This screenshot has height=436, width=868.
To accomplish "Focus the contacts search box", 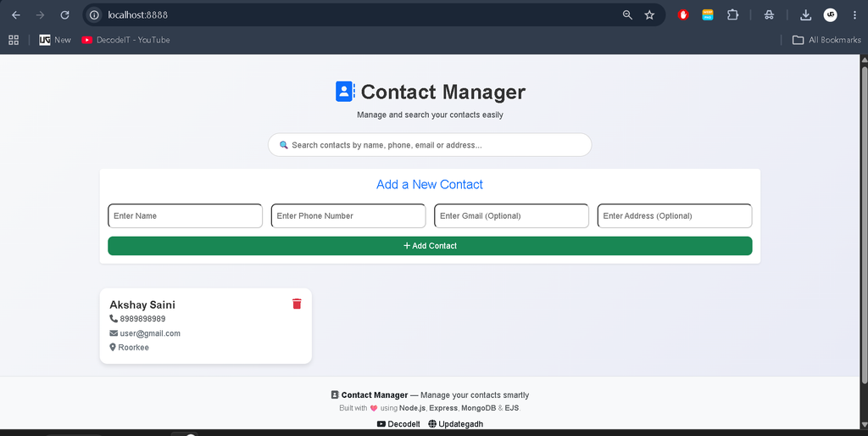I will 430,144.
